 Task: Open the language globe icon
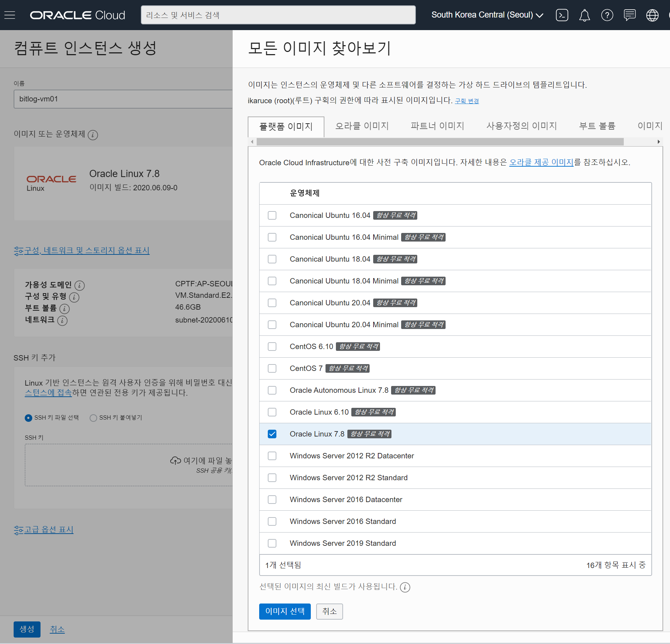click(652, 15)
